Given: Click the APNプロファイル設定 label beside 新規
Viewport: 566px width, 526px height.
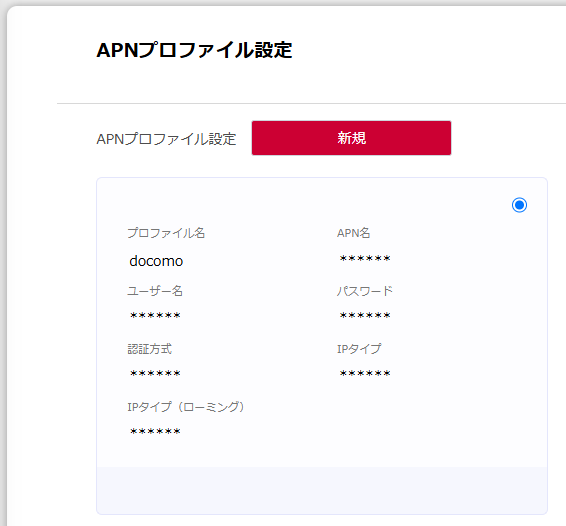Looking at the screenshot, I should click(166, 139).
